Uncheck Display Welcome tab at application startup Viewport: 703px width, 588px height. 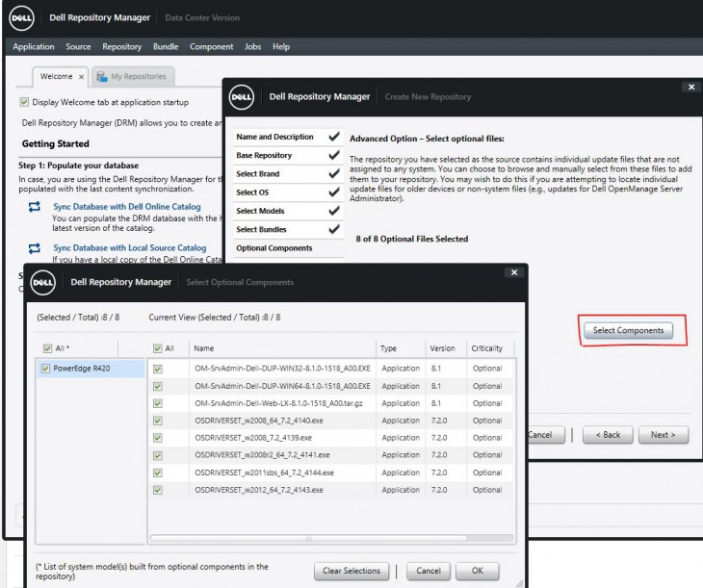pyautogui.click(x=24, y=102)
